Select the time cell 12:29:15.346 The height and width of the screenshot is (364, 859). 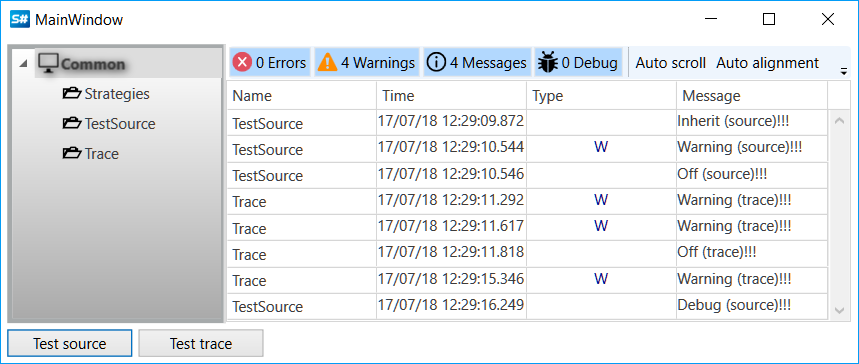point(451,279)
